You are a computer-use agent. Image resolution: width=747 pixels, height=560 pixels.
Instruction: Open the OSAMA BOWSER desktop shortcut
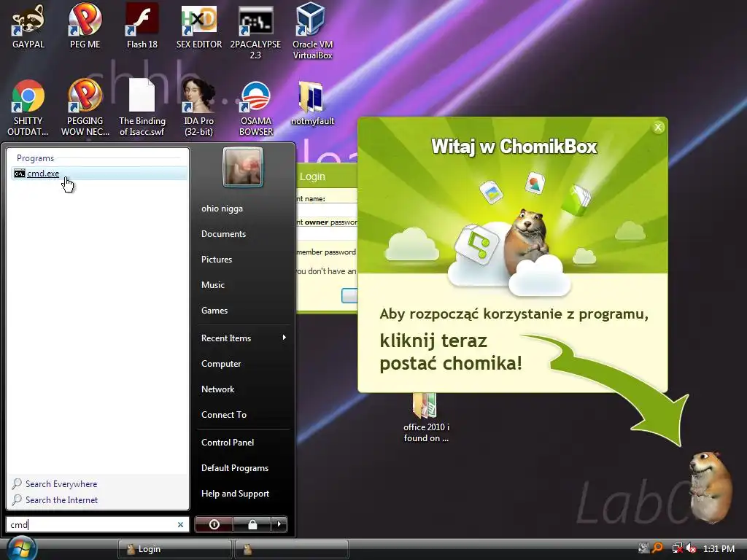point(256,108)
